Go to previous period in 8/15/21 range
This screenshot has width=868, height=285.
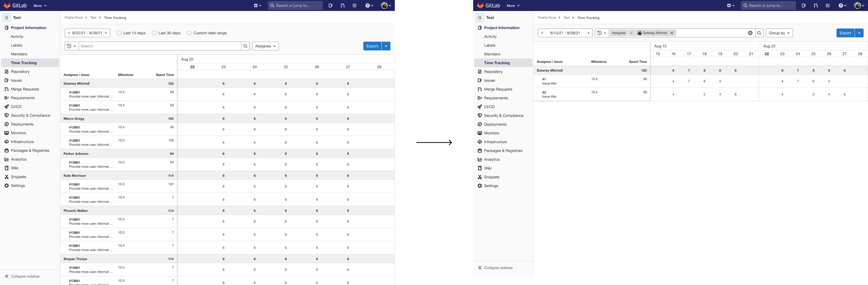(x=542, y=33)
